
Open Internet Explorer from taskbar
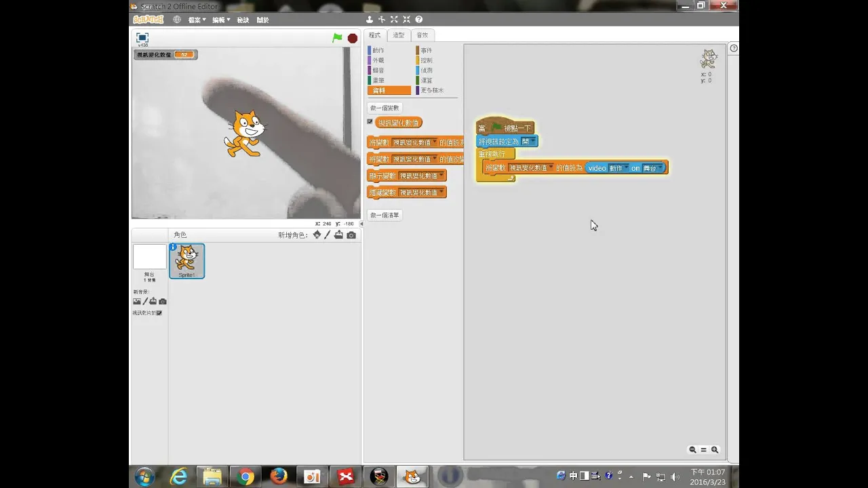(178, 476)
